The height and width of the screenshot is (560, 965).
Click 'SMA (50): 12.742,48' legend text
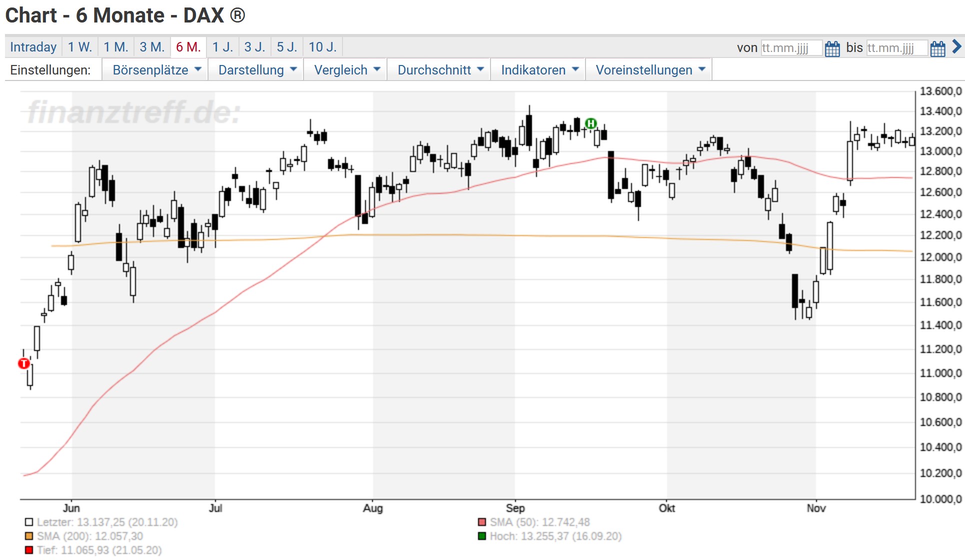[540, 522]
